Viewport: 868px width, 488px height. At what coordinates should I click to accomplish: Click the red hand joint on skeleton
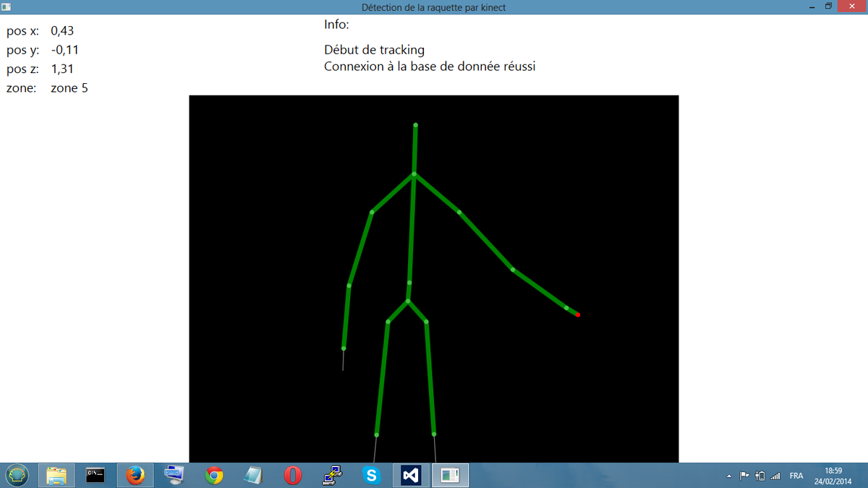pos(578,314)
